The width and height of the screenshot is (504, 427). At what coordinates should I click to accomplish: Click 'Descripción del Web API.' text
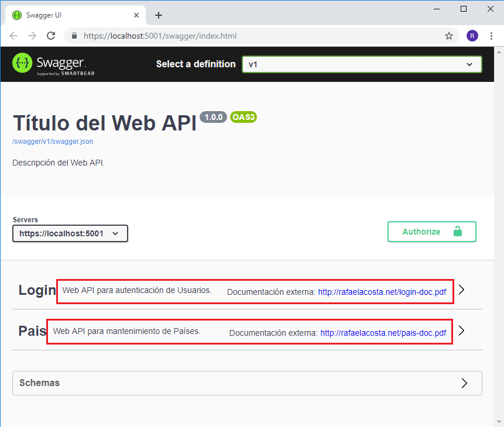click(x=59, y=163)
